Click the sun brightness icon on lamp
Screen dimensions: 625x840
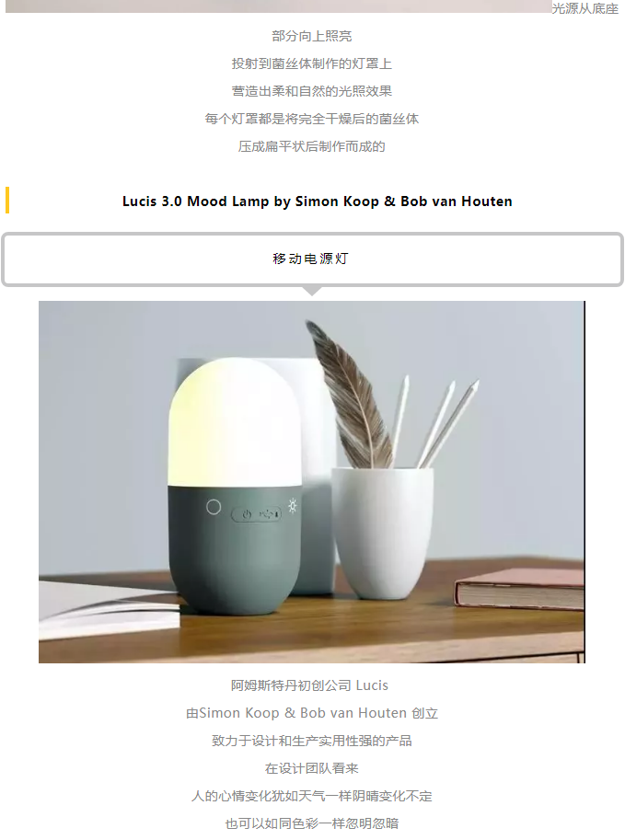pyautogui.click(x=292, y=505)
